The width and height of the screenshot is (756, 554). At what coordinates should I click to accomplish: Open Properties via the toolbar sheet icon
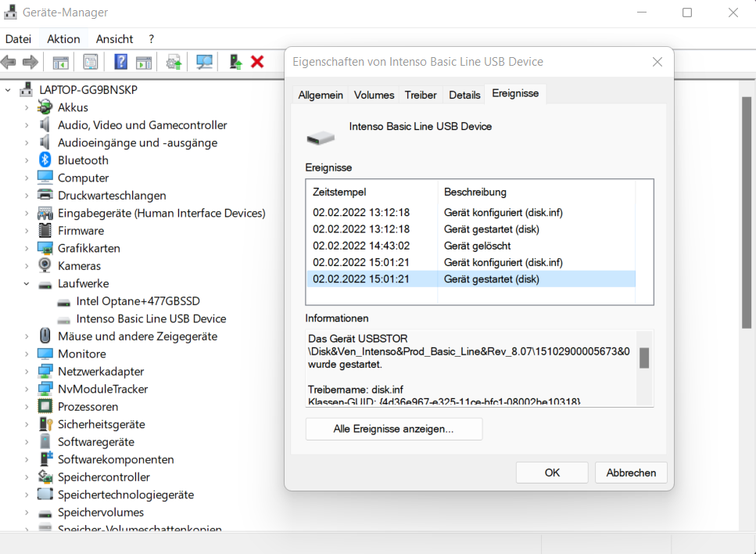coord(90,62)
